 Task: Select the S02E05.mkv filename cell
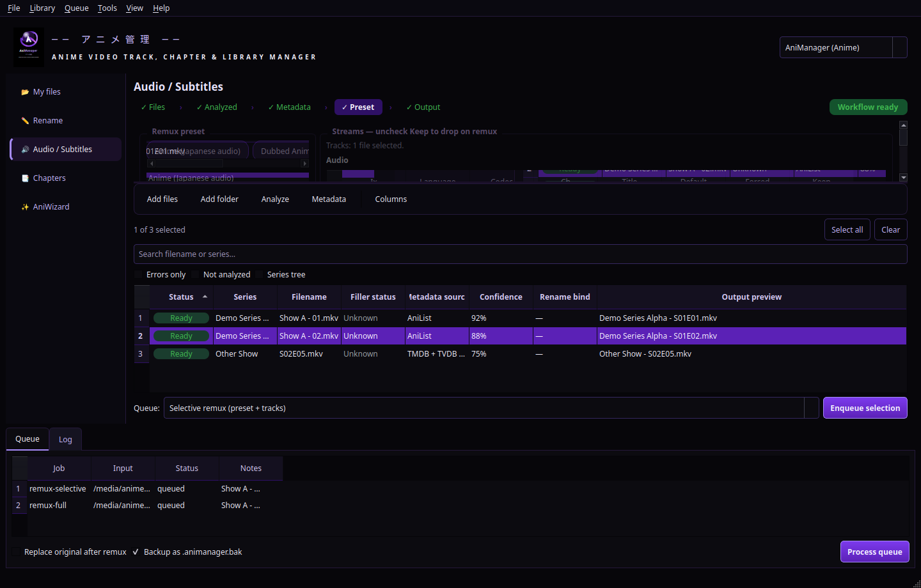[309, 354]
